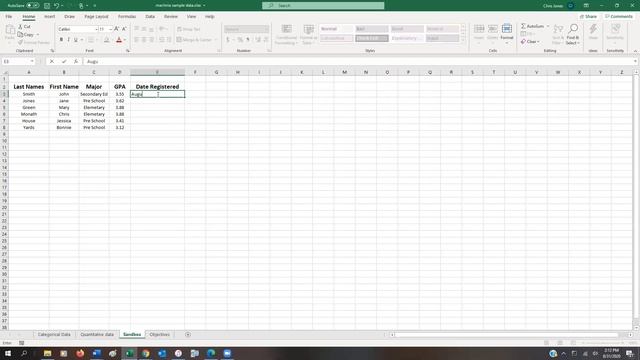Apply the Fill Color bucket button
This screenshot has height=360, width=640.
[107, 40]
